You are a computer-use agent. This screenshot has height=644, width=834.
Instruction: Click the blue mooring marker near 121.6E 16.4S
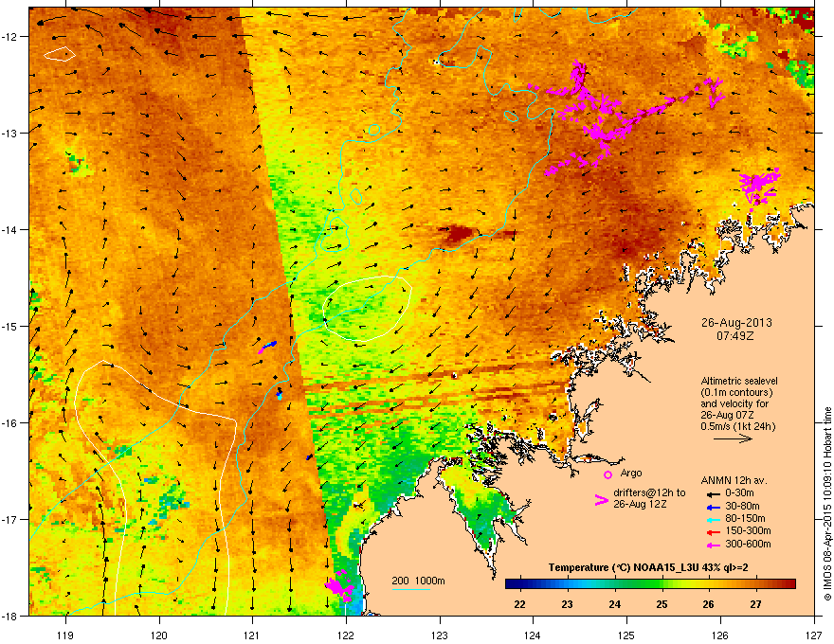[x=310, y=457]
